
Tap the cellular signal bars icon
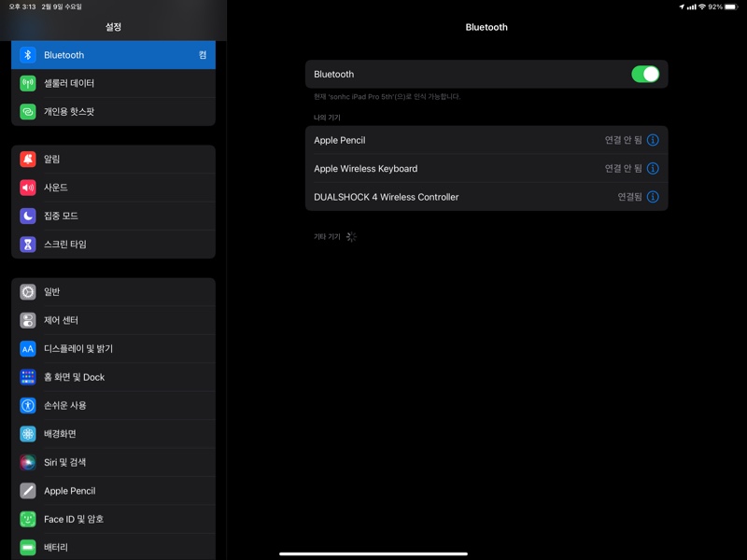(x=691, y=7)
